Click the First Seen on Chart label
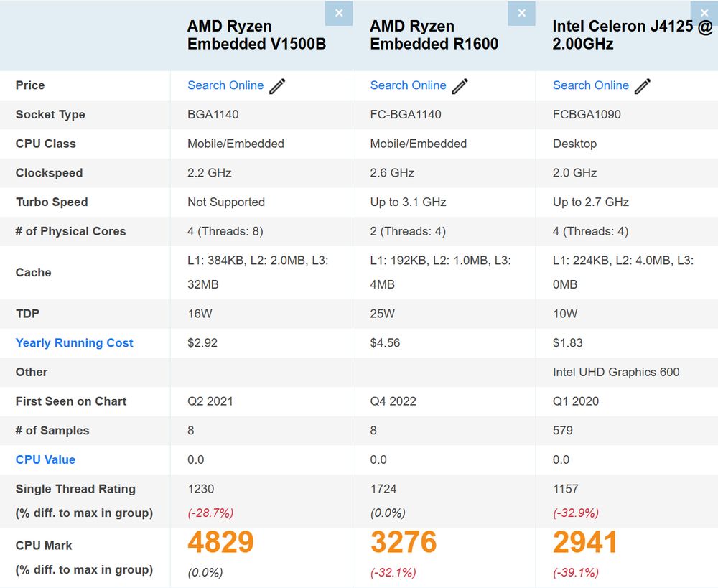Screen dimensions: 718x588 (71, 401)
